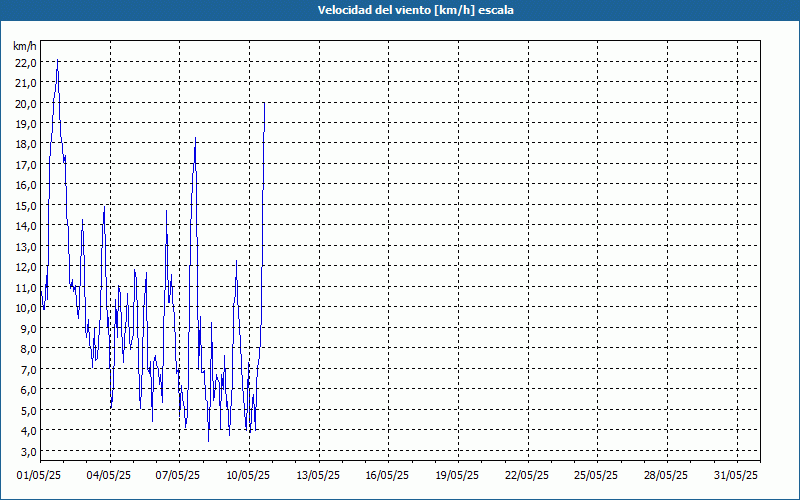Click the 22,0 y-axis value
The height and width of the screenshot is (500, 800).
click(x=26, y=62)
